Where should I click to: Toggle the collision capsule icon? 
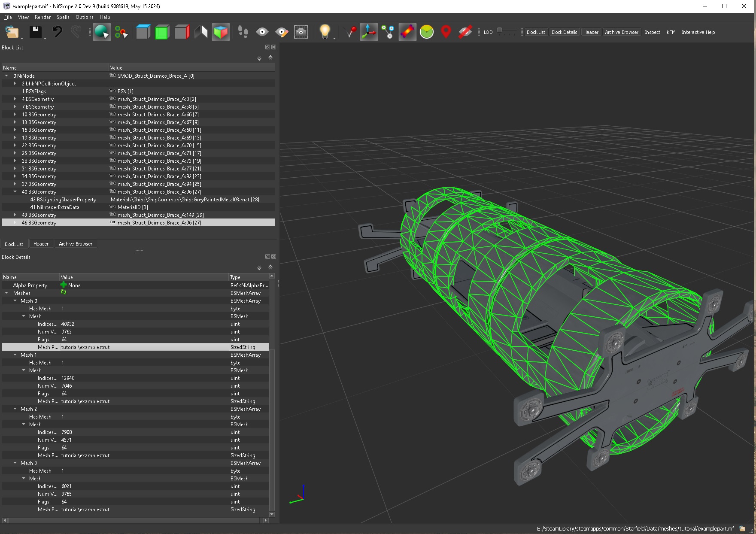point(407,32)
